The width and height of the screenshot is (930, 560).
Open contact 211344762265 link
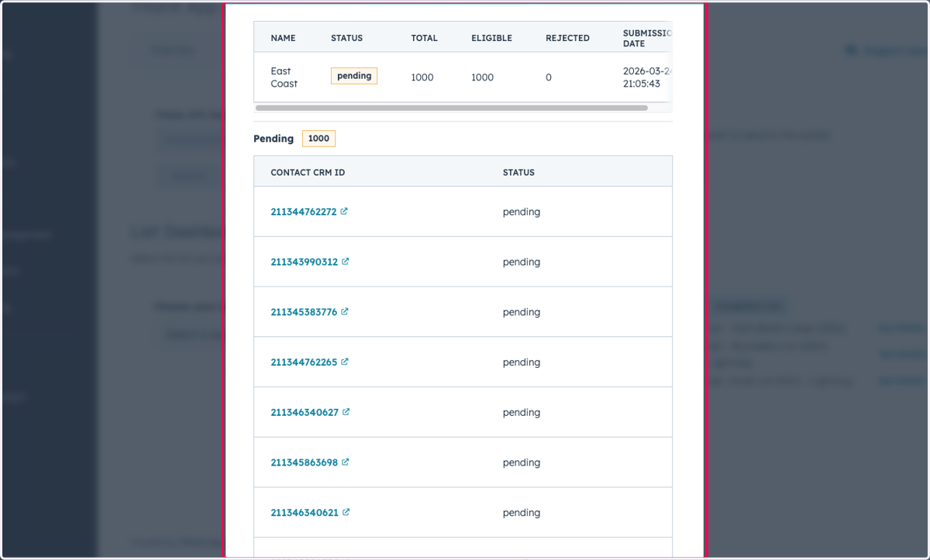304,362
